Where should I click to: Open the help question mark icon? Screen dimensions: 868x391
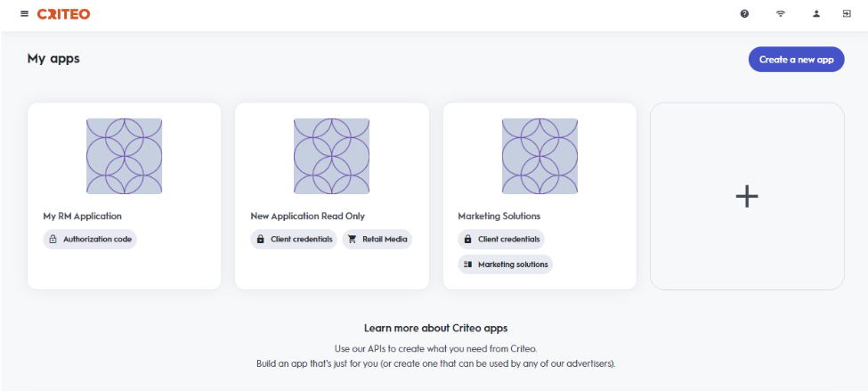(x=744, y=14)
